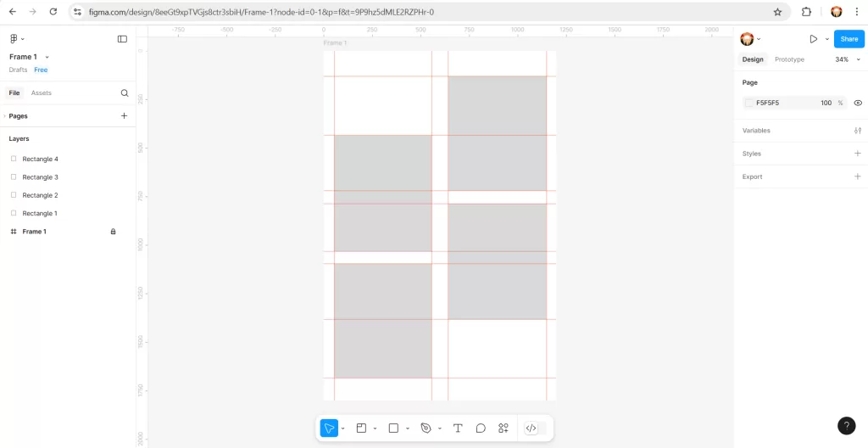Open the Actions resources tool
The width and height of the screenshot is (868, 448).
point(504,428)
